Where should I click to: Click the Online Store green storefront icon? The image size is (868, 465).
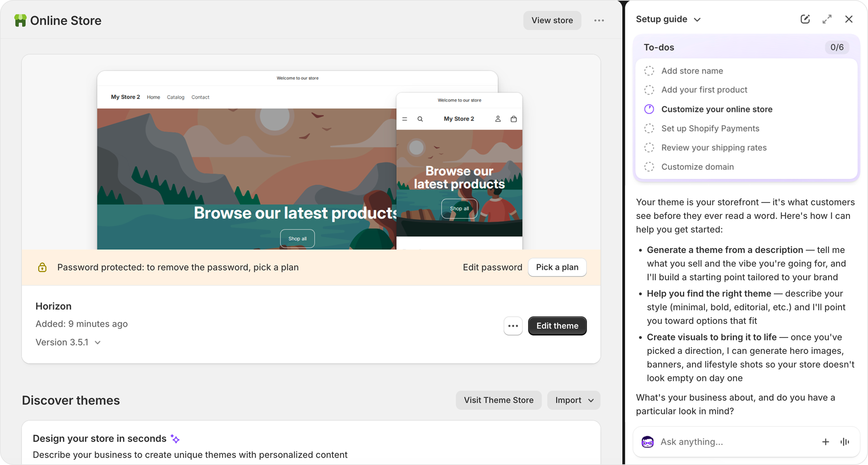[20, 20]
